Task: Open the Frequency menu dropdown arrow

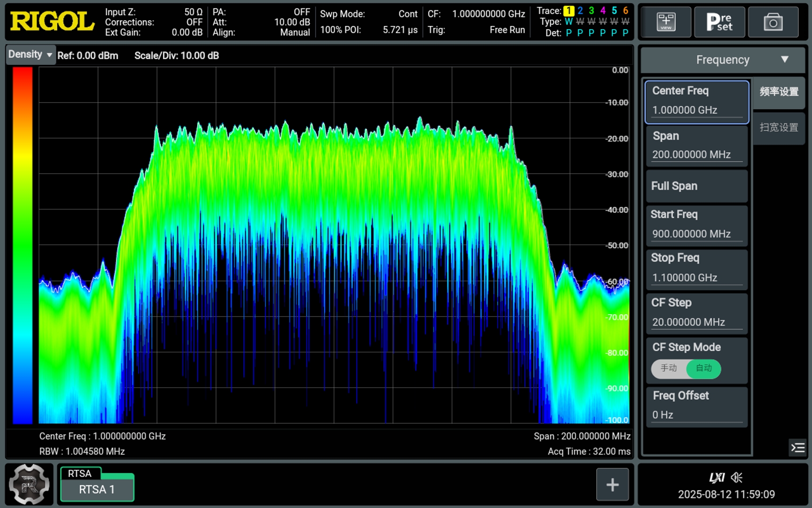Action: (x=784, y=60)
